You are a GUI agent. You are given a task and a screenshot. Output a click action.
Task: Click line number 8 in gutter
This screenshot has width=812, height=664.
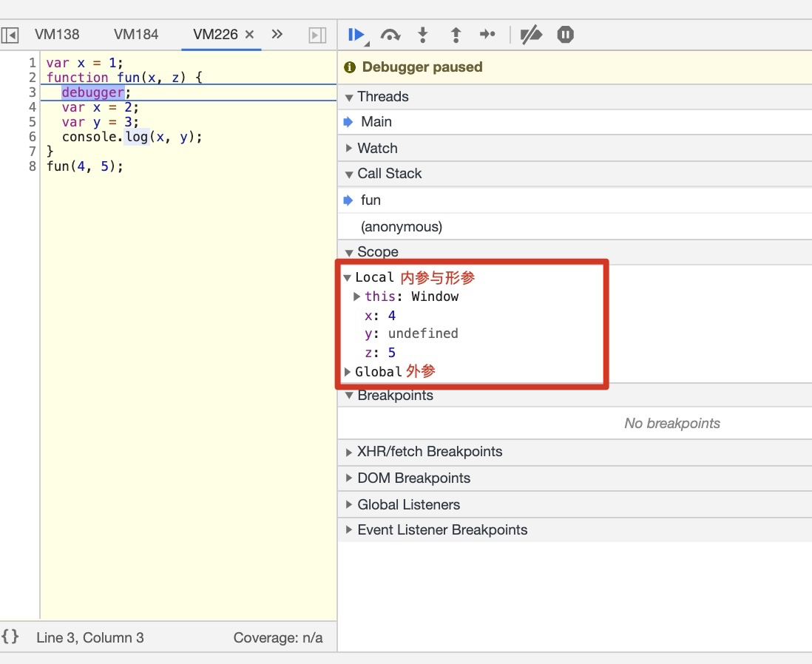pyautogui.click(x=32, y=166)
